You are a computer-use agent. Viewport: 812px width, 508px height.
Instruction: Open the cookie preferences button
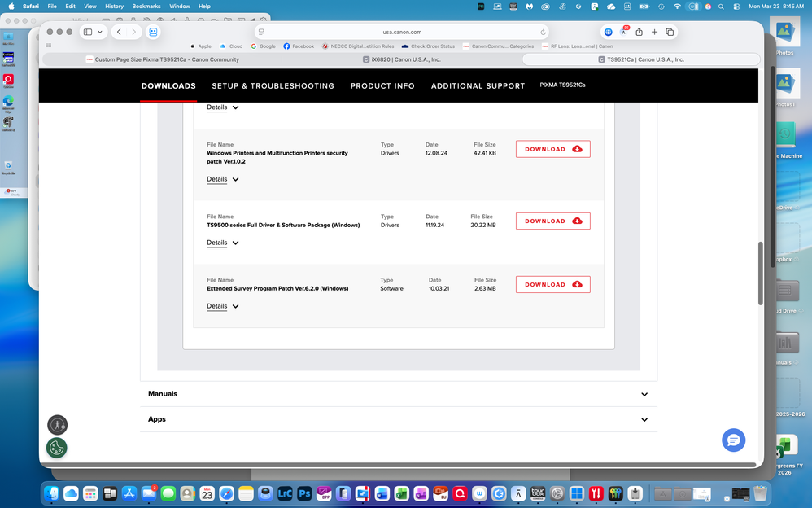[x=57, y=448]
